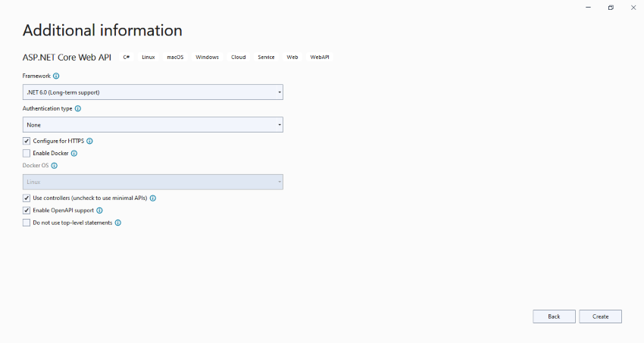Disable Enable OpenAPI support checkbox
This screenshot has height=343, width=644.
[27, 210]
